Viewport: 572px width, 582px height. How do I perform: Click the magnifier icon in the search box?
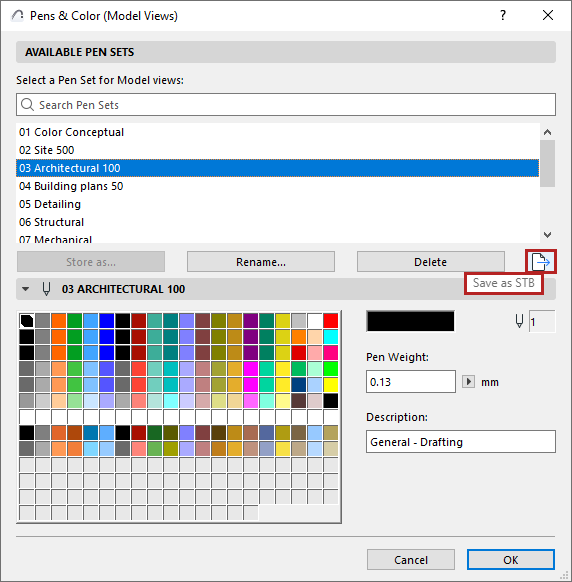(27, 105)
